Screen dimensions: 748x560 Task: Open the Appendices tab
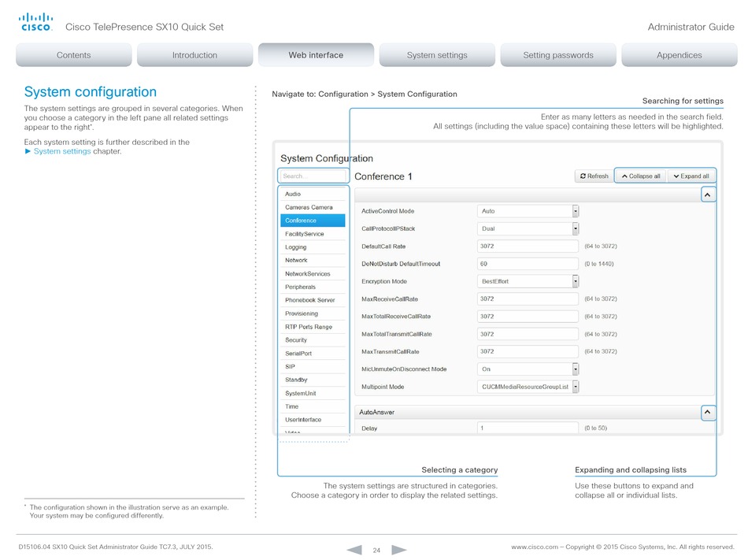(679, 55)
